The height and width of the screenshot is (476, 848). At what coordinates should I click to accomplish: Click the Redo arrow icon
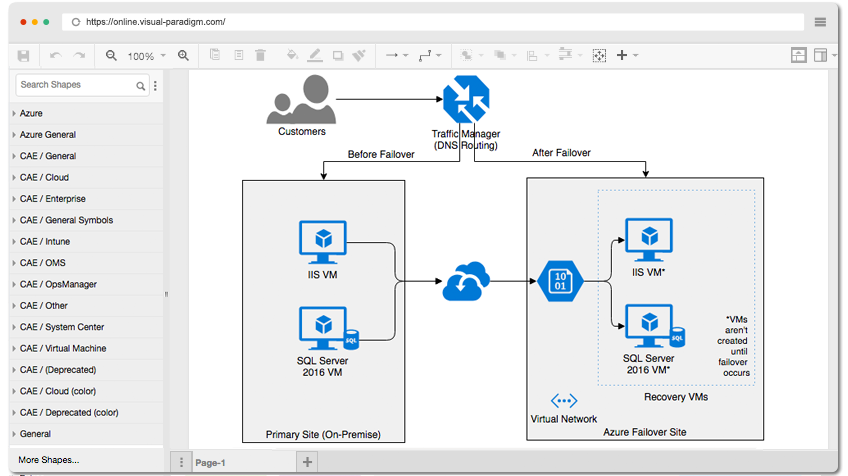pyautogui.click(x=80, y=56)
